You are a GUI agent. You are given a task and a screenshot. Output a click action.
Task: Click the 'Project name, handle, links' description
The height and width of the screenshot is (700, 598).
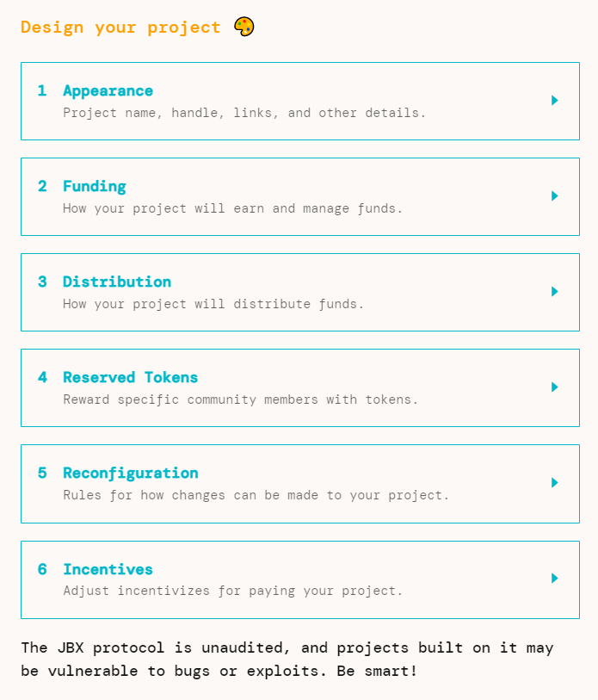(244, 113)
